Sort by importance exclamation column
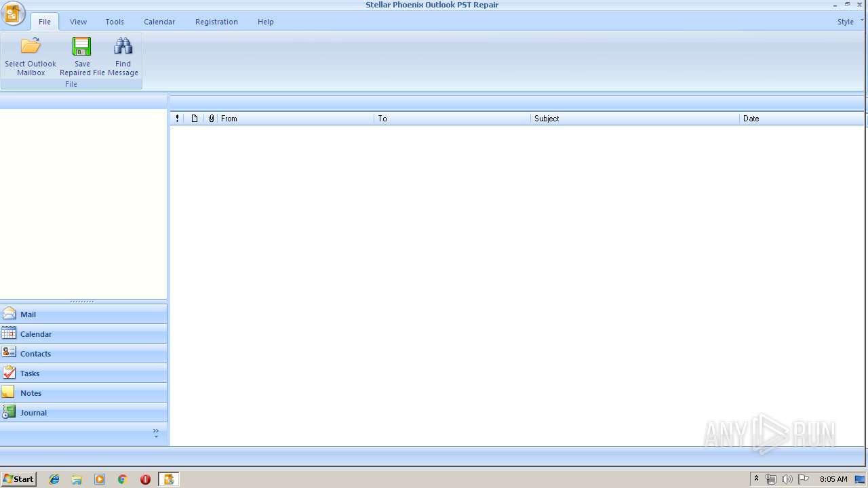 (177, 119)
